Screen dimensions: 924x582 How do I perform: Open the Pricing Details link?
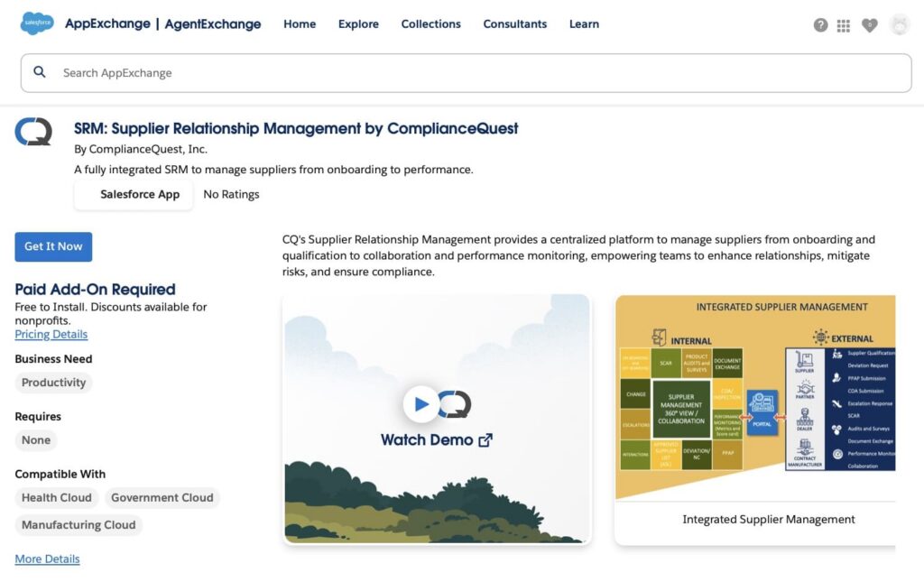[51, 334]
